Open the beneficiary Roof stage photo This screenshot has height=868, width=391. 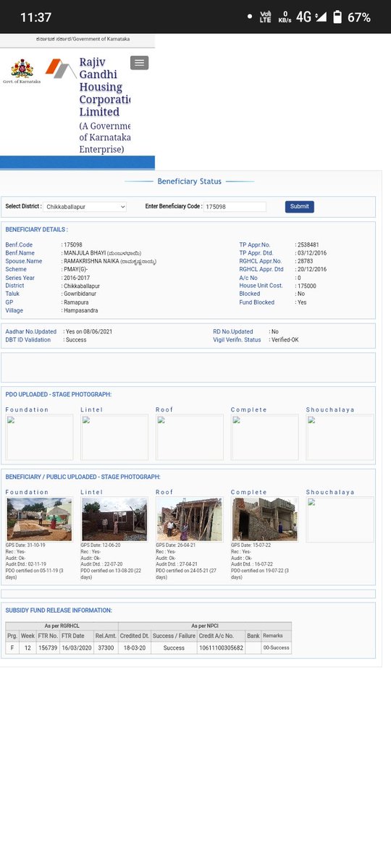point(190,519)
